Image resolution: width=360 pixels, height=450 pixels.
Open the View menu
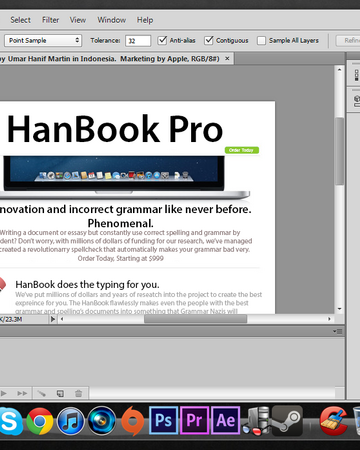pyautogui.click(x=78, y=20)
